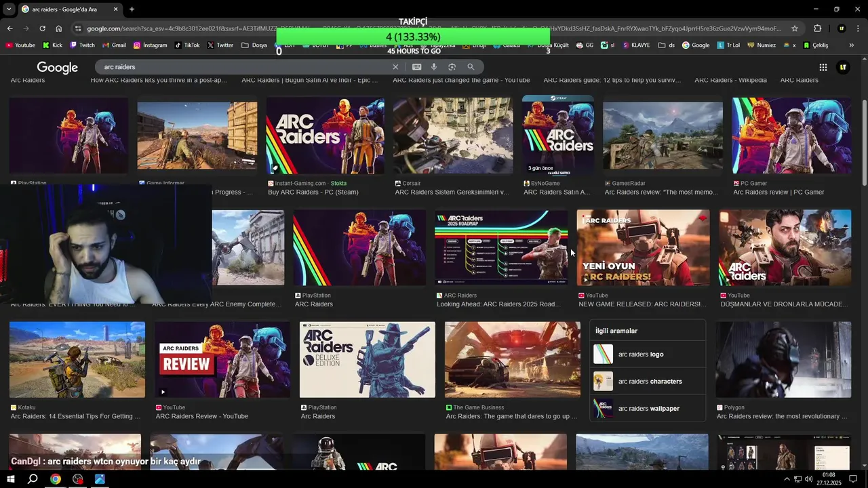Open the Youtube bookmark
Screen dimensions: 868x488
(x=20, y=45)
